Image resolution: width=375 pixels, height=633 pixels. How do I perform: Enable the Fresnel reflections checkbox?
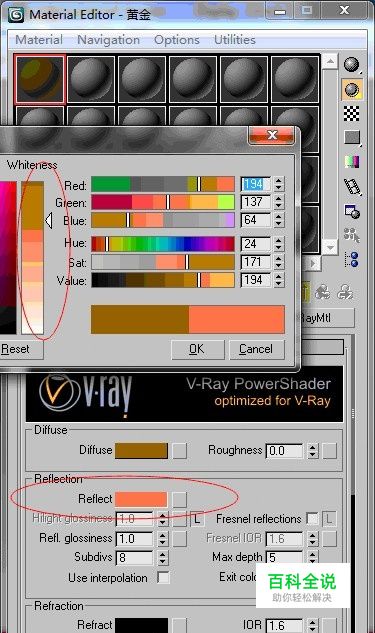(312, 519)
